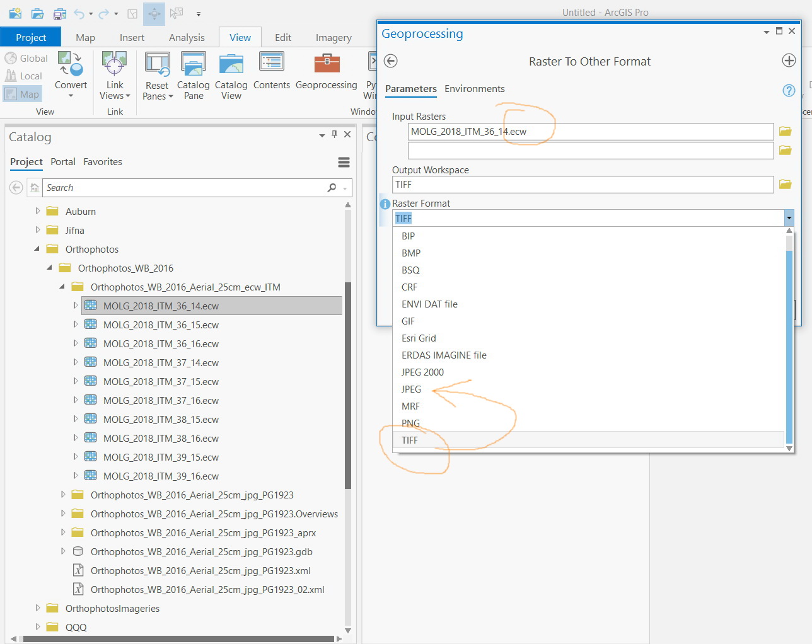Screen dimensions: 812x644
Task: Click the plus icon in Geoprocessing pane
Action: coord(789,60)
